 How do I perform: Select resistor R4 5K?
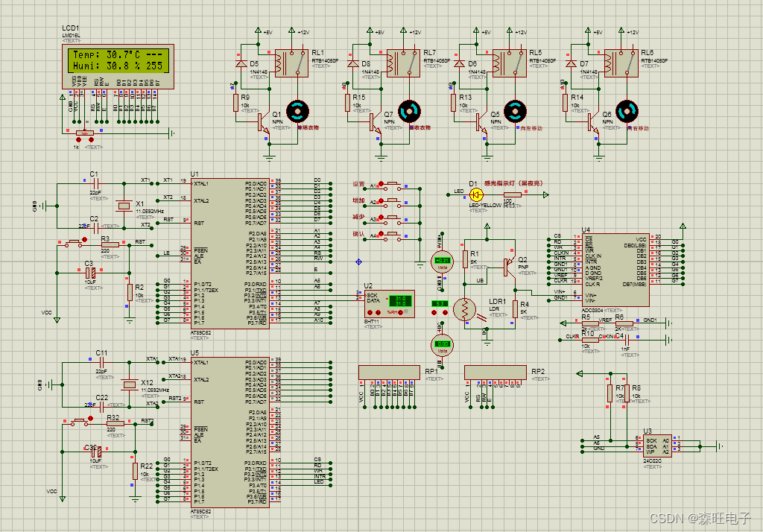pyautogui.click(x=515, y=309)
